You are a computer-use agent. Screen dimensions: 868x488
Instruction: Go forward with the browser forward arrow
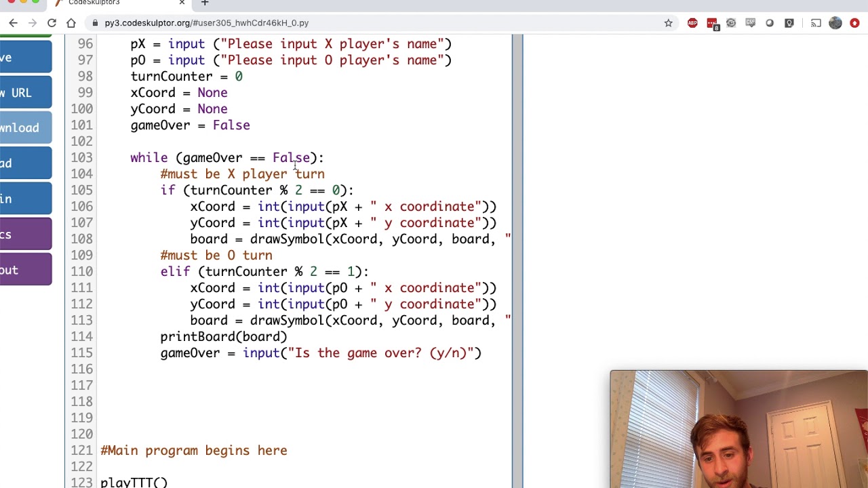[x=33, y=23]
